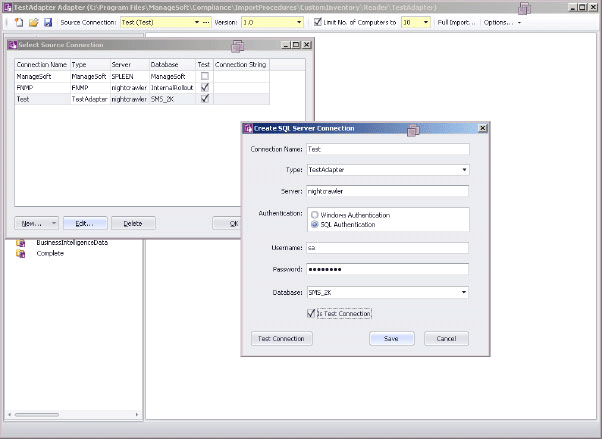Click the source connection ellipsis browse button

(206, 21)
